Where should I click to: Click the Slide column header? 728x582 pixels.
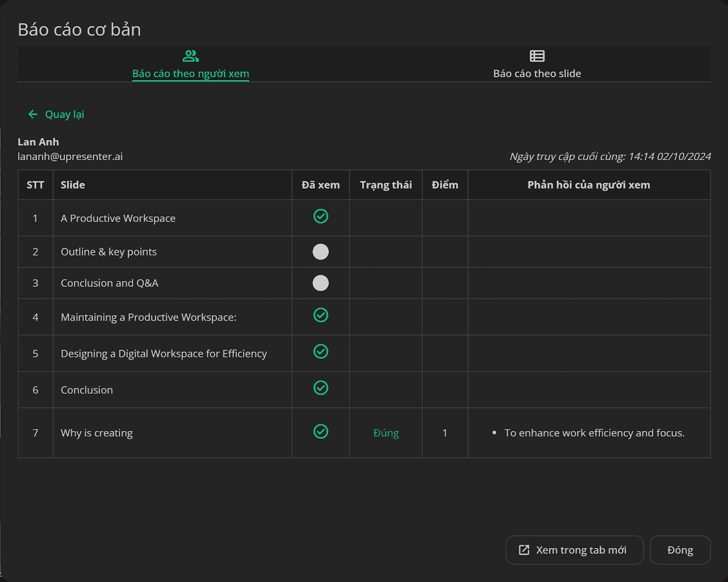pos(73,185)
